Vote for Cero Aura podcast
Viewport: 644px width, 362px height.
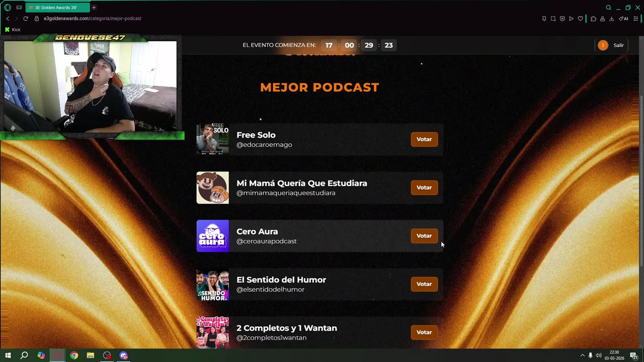coord(424,236)
